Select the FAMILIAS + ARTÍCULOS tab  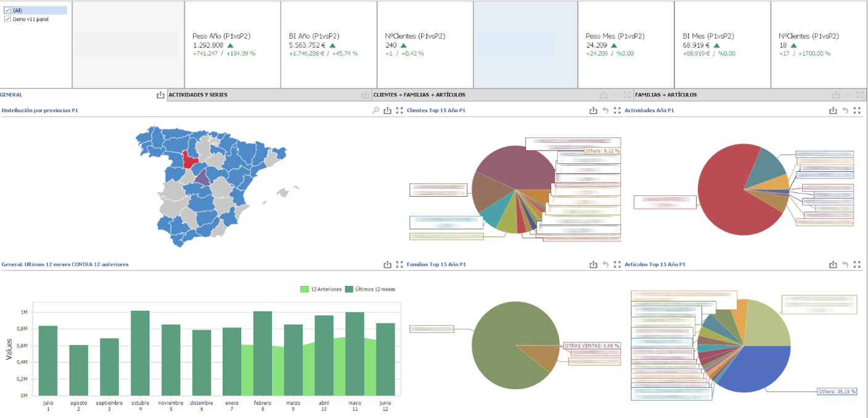coord(666,95)
